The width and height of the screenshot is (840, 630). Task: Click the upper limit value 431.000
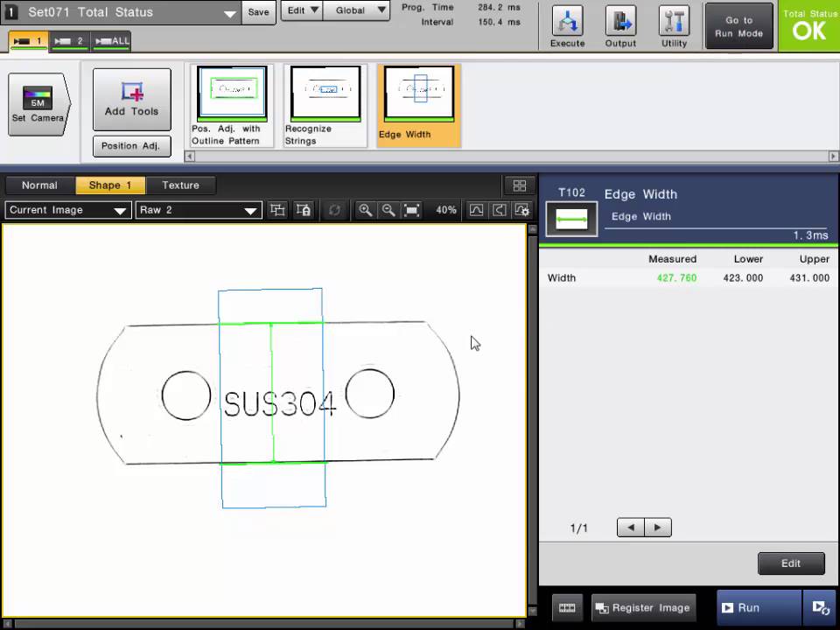(809, 278)
